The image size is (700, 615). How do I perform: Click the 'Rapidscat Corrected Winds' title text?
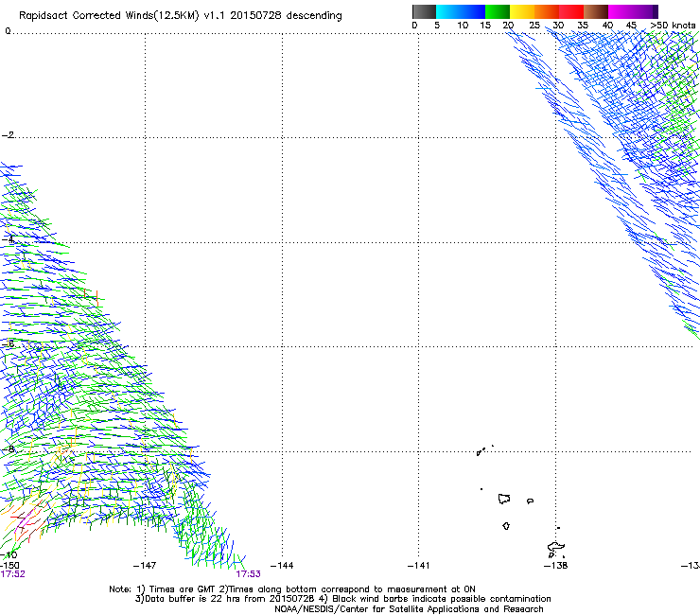point(86,16)
